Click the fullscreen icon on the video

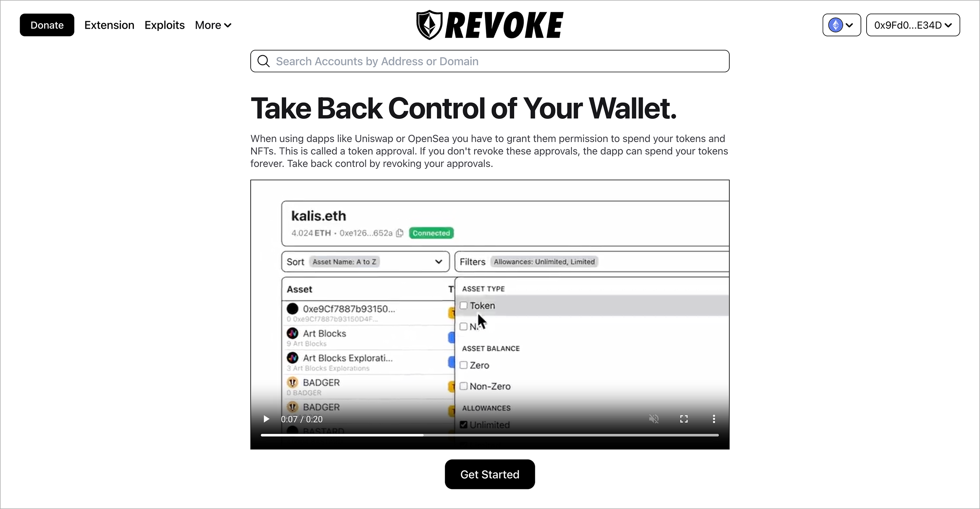pos(684,419)
